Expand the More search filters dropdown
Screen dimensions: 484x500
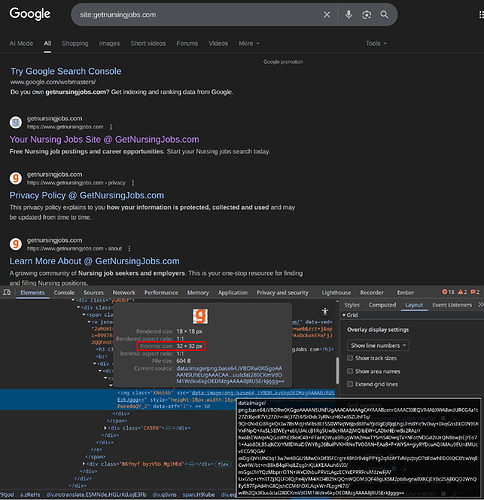pyautogui.click(x=249, y=43)
